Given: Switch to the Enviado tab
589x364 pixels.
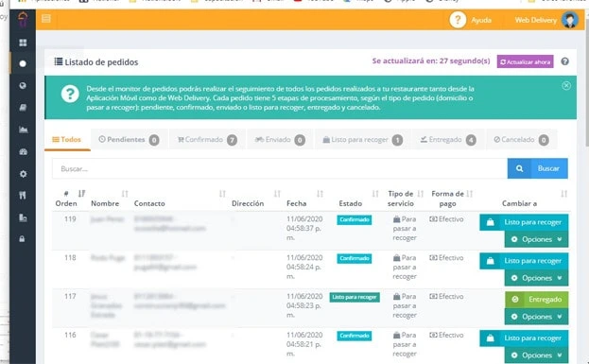Looking at the screenshot, I should tap(280, 140).
